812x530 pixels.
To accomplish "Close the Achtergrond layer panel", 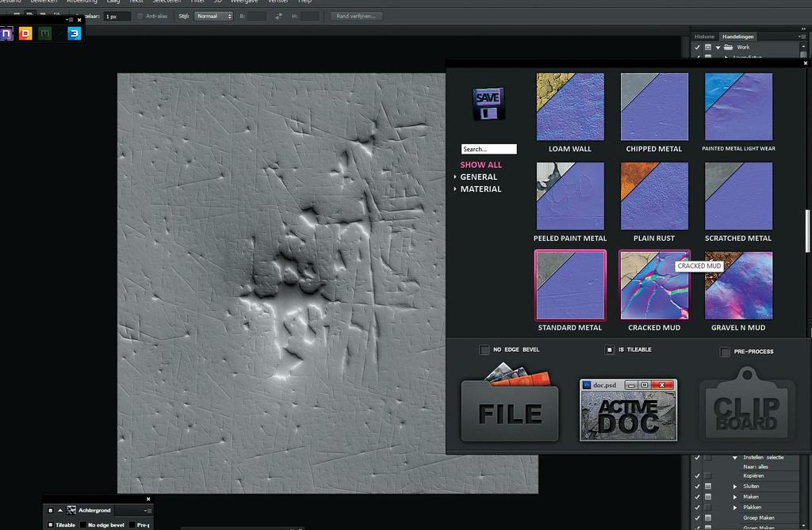I will (x=148, y=499).
